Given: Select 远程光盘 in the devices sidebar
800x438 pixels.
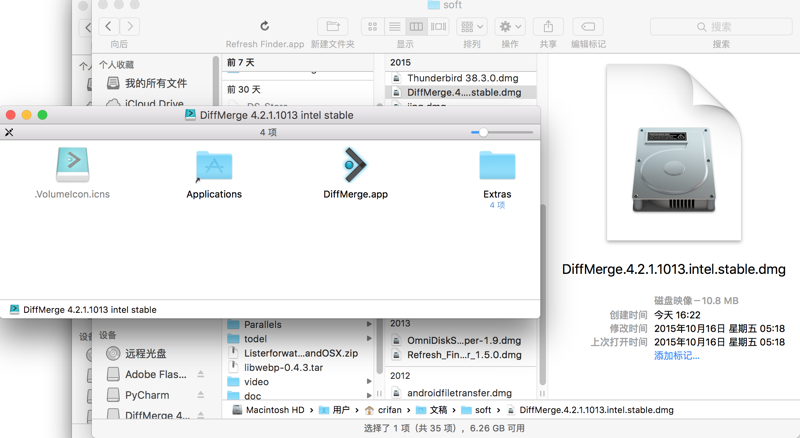Looking at the screenshot, I should 148,353.
